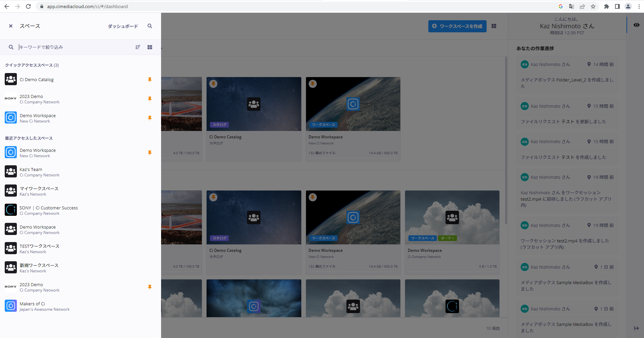This screenshot has width=644, height=338.
Task: Click second-row Ci Demo Catalog card title
Action: (x=225, y=250)
